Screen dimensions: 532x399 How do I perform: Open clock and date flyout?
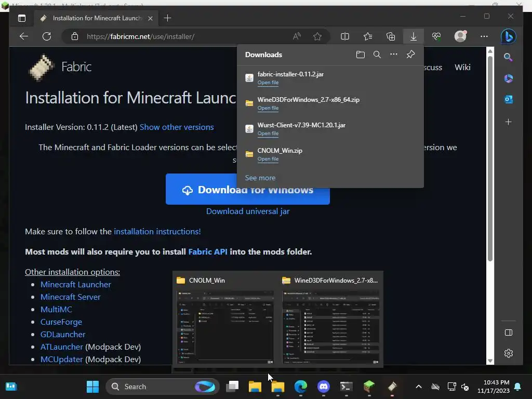coord(494,387)
